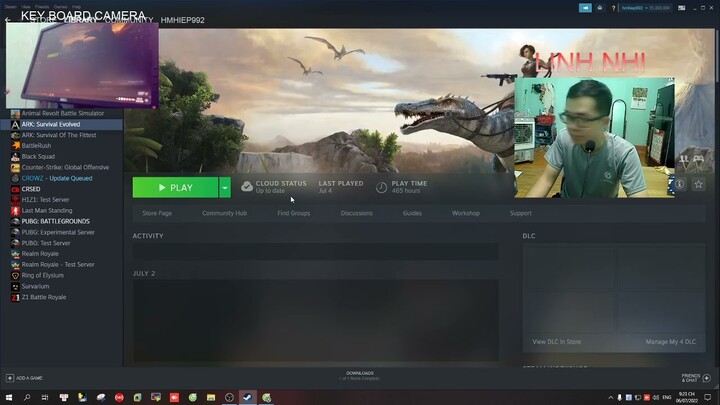Click the back arrow in Steam navigation

click(x=7, y=20)
